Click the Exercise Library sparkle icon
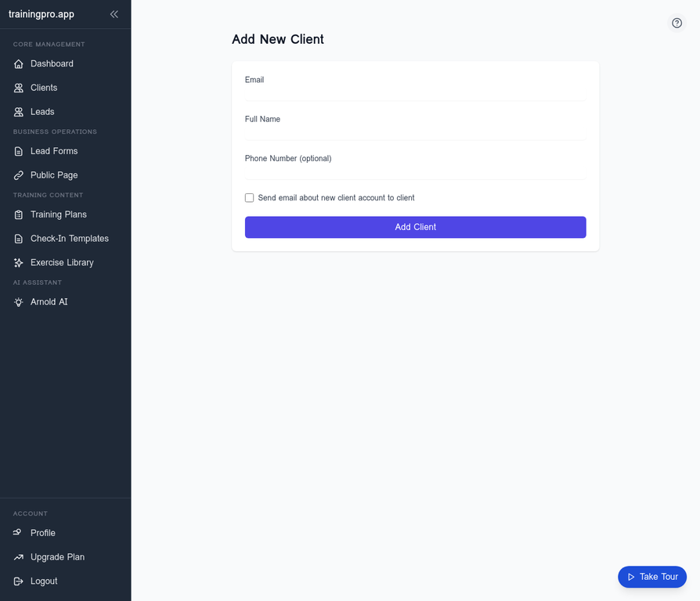The image size is (700, 601). 19,263
